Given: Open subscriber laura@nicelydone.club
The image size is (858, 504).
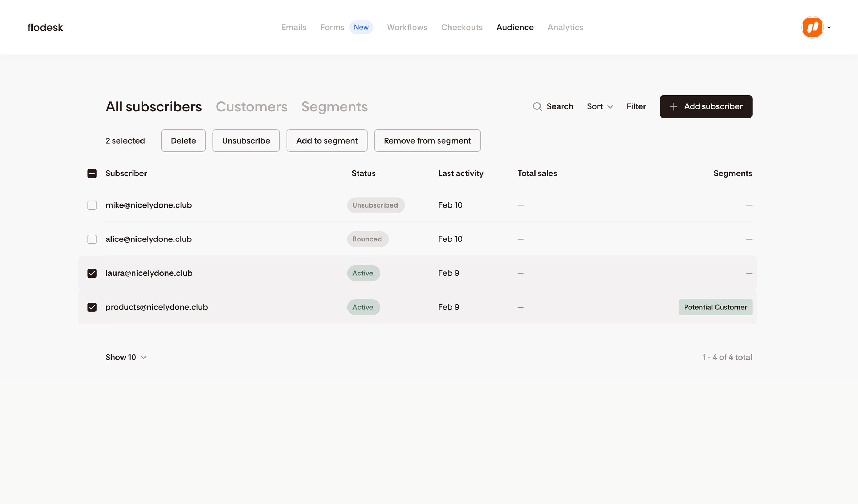Looking at the screenshot, I should (x=149, y=273).
